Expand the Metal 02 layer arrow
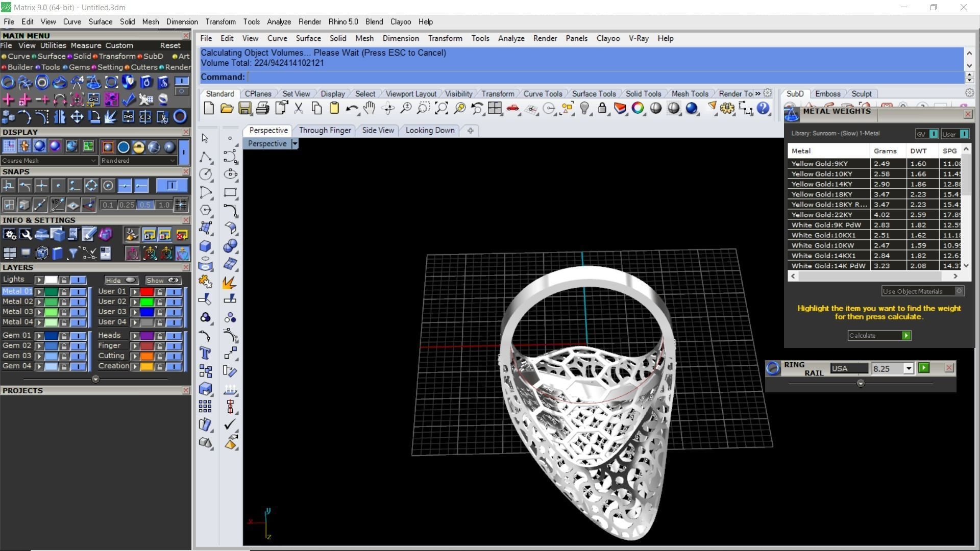980x551 pixels. pyautogui.click(x=39, y=302)
